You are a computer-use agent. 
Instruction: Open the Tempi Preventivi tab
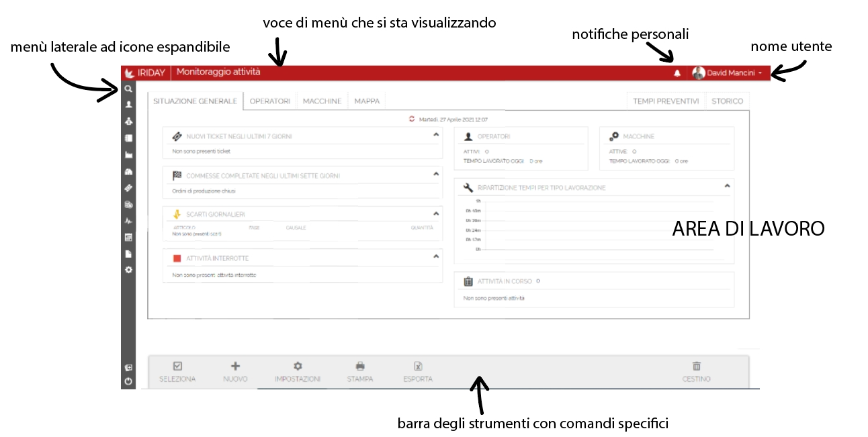(665, 101)
